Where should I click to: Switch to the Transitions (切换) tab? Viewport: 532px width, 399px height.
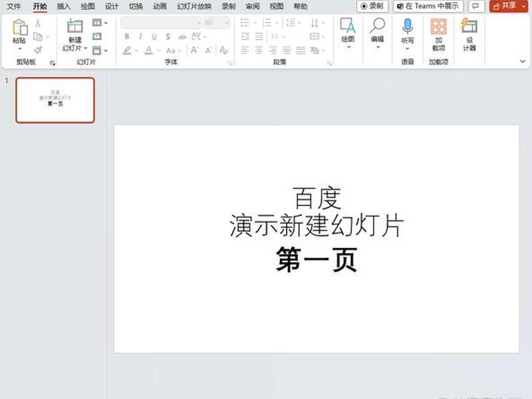coord(136,6)
